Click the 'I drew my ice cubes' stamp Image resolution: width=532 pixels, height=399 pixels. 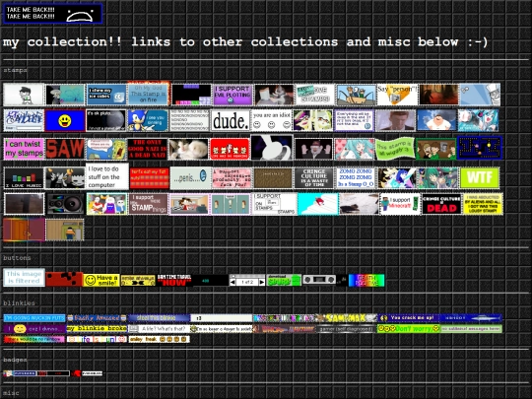click(106, 95)
